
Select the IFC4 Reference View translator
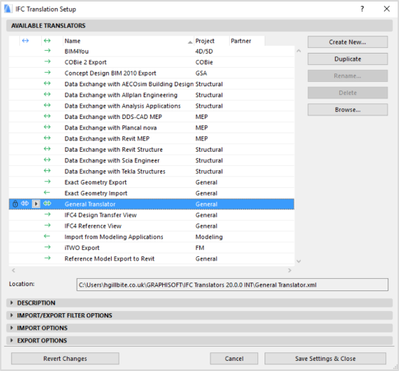pyautogui.click(x=151, y=226)
